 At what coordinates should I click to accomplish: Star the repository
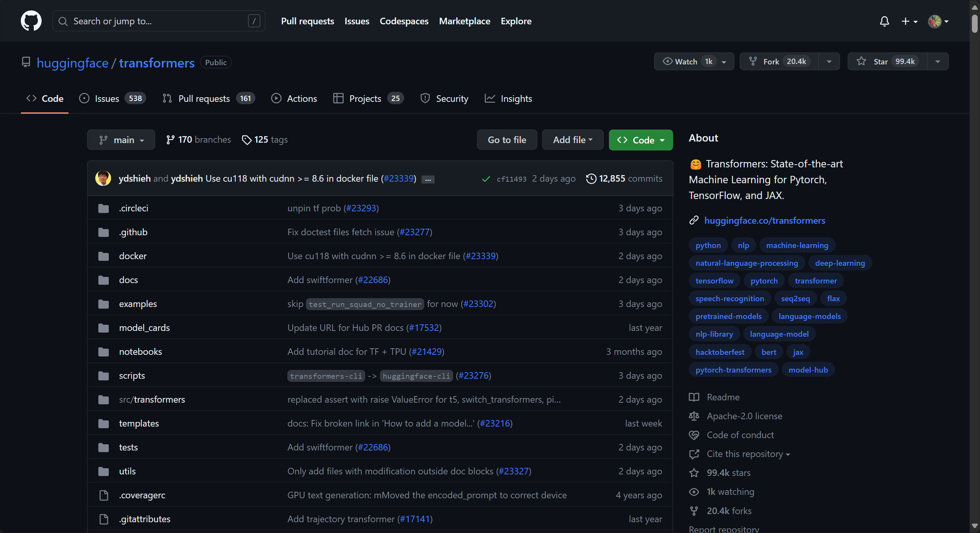coord(888,61)
